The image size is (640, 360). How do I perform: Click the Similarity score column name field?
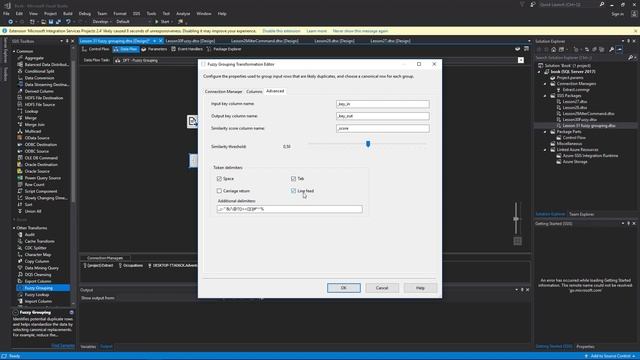pos(382,128)
